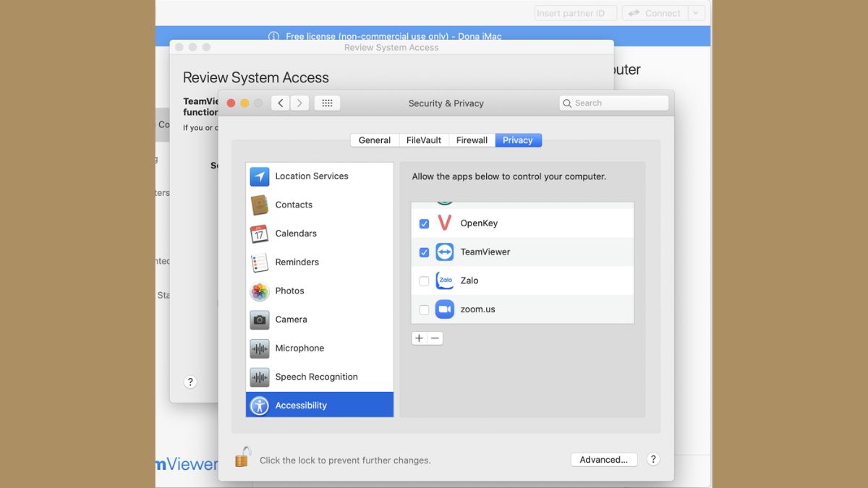Screen dimensions: 868x488
Task: Select Calendars in the privacy list
Action: [x=320, y=234]
